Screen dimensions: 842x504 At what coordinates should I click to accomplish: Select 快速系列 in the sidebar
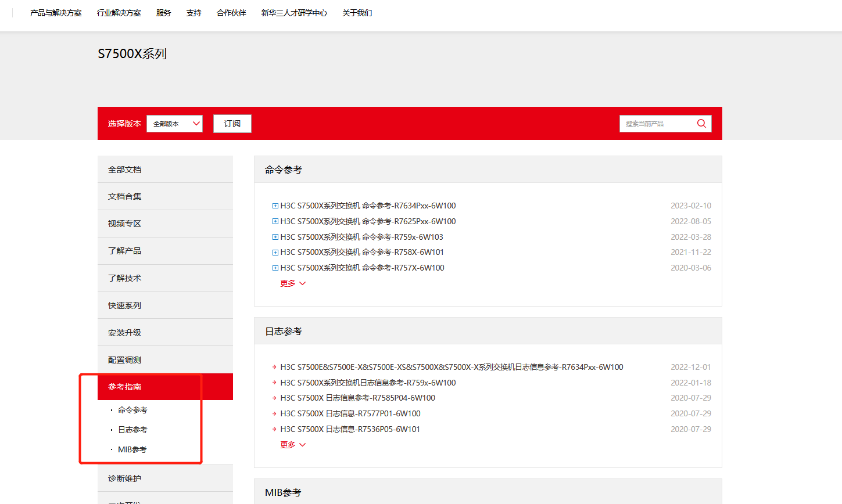pos(165,305)
